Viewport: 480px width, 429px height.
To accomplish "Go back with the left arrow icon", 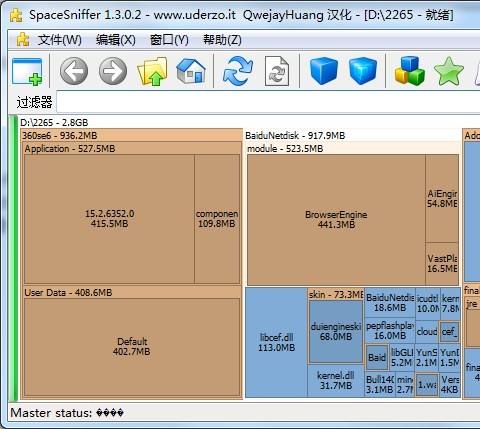I will click(x=74, y=71).
